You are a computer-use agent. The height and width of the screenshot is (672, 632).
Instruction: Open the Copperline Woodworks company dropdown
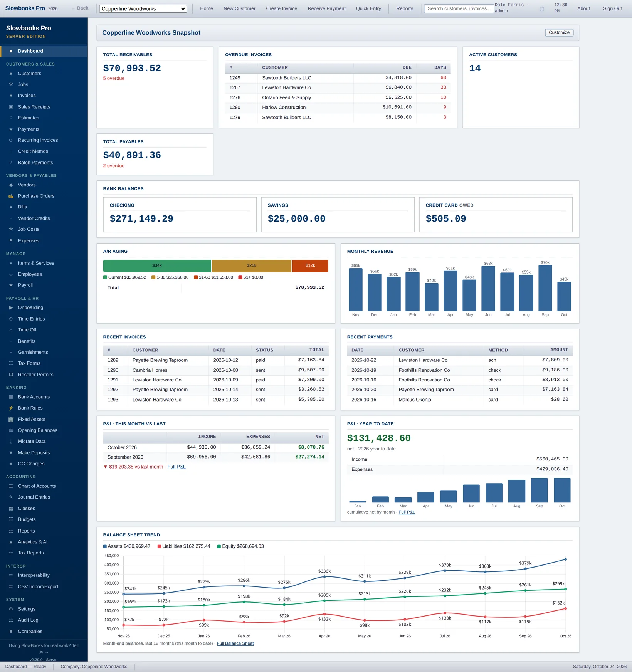pyautogui.click(x=143, y=8)
